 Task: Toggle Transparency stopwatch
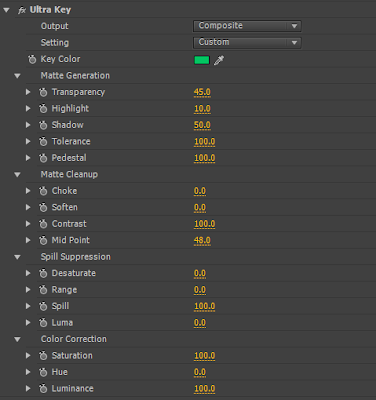[x=43, y=92]
